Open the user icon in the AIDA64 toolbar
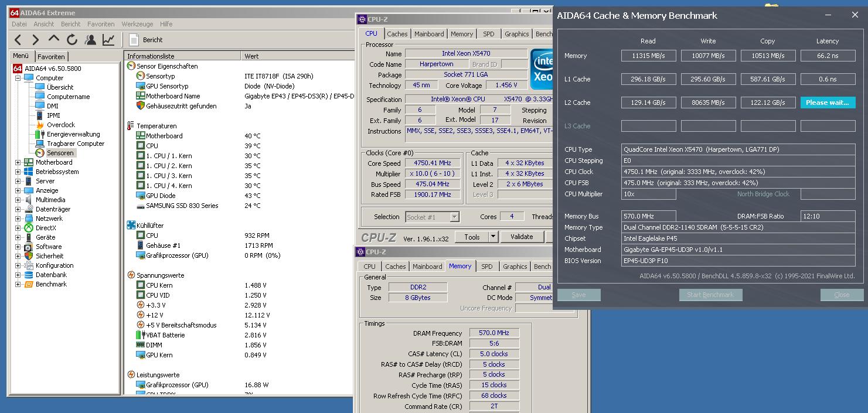868x413 pixels. [x=90, y=39]
